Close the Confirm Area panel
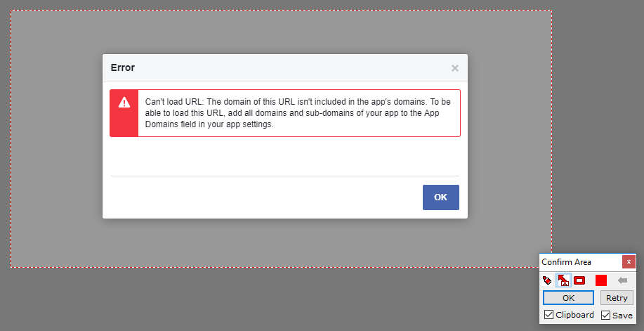644x331 pixels. click(x=629, y=261)
